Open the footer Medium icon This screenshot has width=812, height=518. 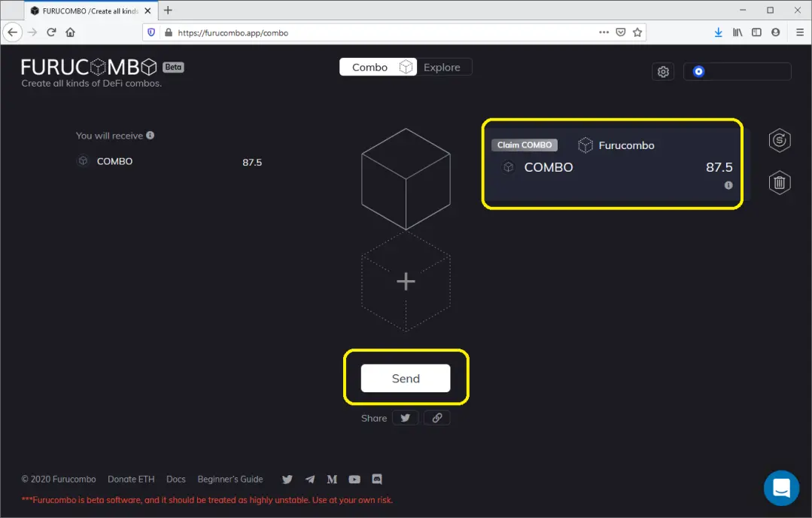(x=332, y=479)
